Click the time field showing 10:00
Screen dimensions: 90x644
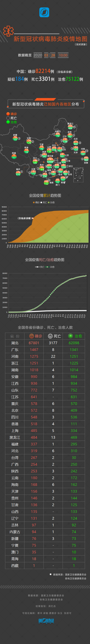[63, 55]
